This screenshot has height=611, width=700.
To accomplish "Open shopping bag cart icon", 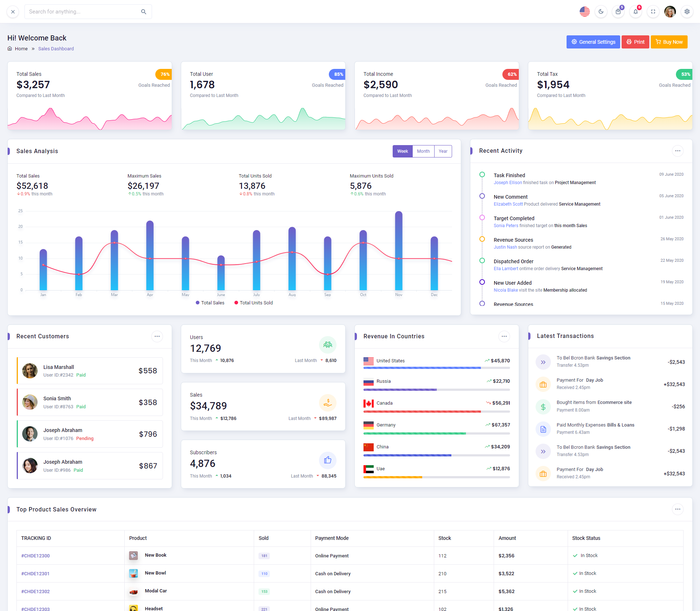I will click(618, 12).
